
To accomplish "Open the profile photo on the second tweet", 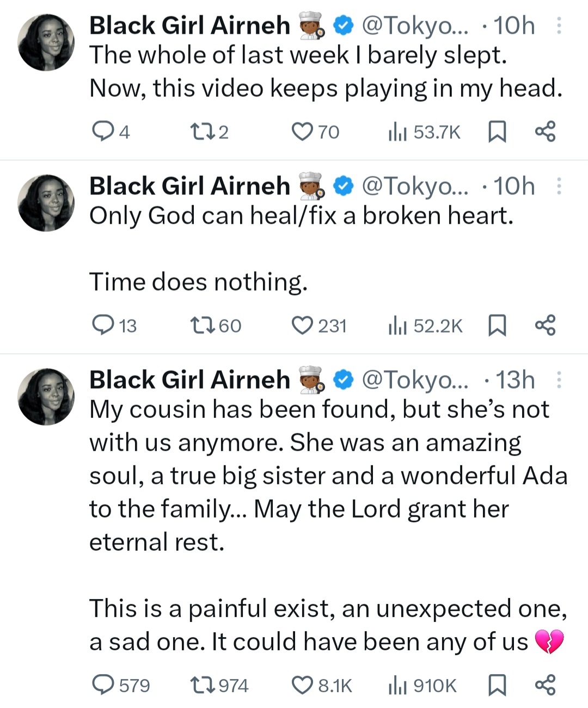I will point(46,203).
